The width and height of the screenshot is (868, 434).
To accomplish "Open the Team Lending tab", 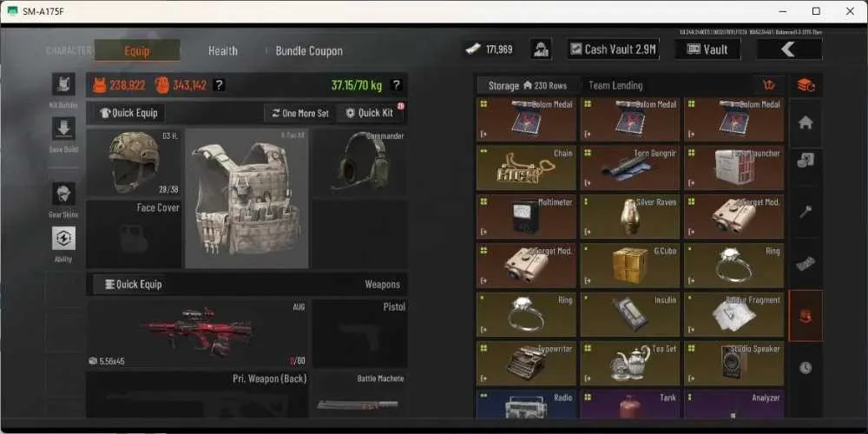I will 615,86.
